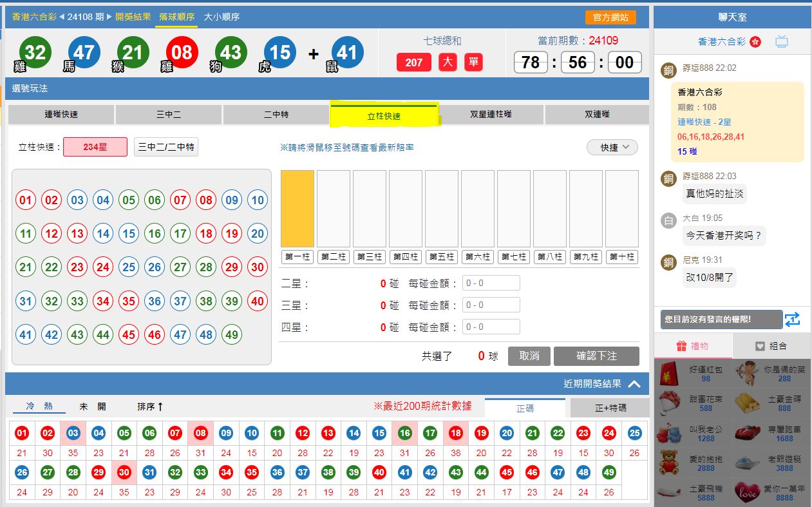Click the 確認下注 button
The width and height of the screenshot is (812, 507).
596,356
